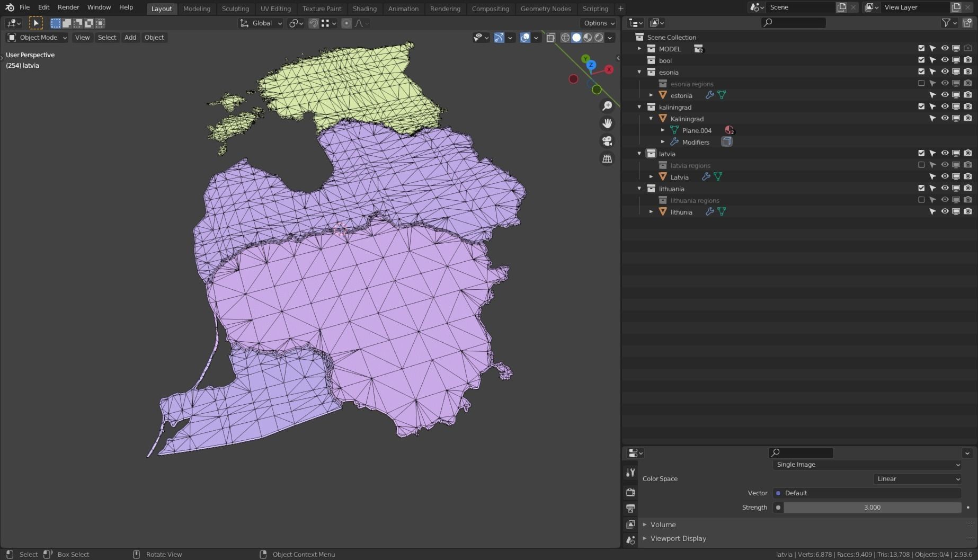Viewport: 978px width, 560px height.
Task: Click the Y axis on navigation gizmo
Action: 585,59
